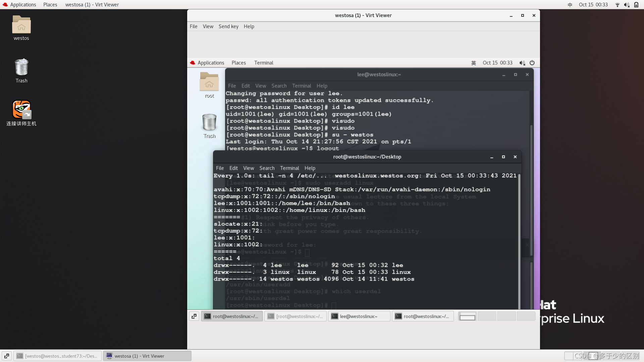Open the host desktop Trash icon
644x362 pixels.
21,67
